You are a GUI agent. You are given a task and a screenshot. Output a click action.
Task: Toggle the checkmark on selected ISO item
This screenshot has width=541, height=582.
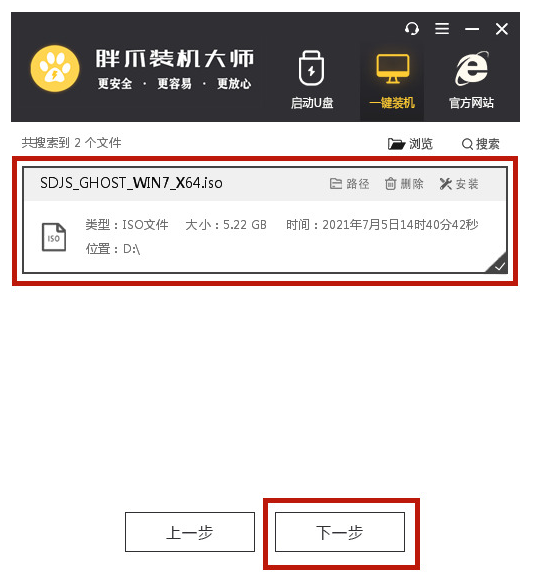click(498, 264)
